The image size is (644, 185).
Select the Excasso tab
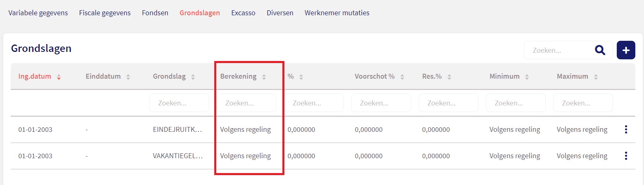243,13
